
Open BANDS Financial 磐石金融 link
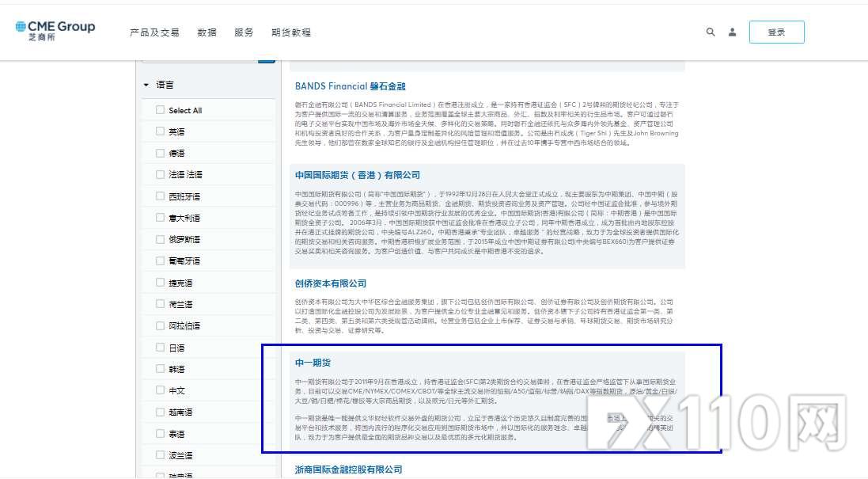tap(350, 86)
